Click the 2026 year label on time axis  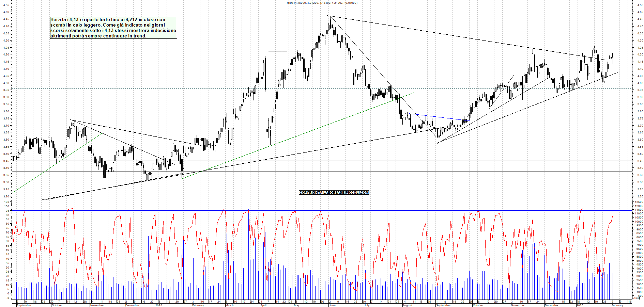pyautogui.click(x=580, y=305)
